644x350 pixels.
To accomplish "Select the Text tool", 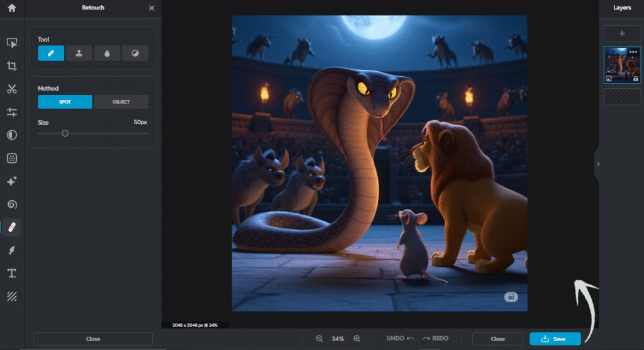I will pos(12,273).
